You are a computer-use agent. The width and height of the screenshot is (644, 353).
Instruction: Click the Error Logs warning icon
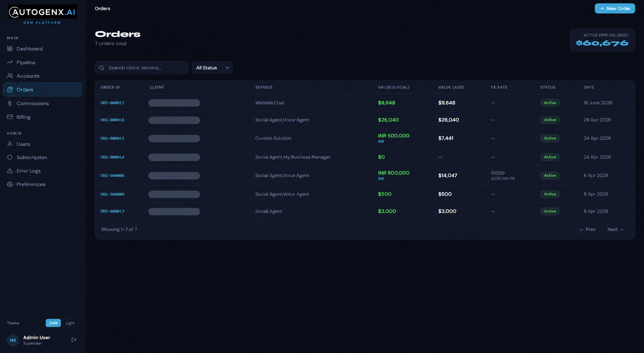[x=10, y=171]
